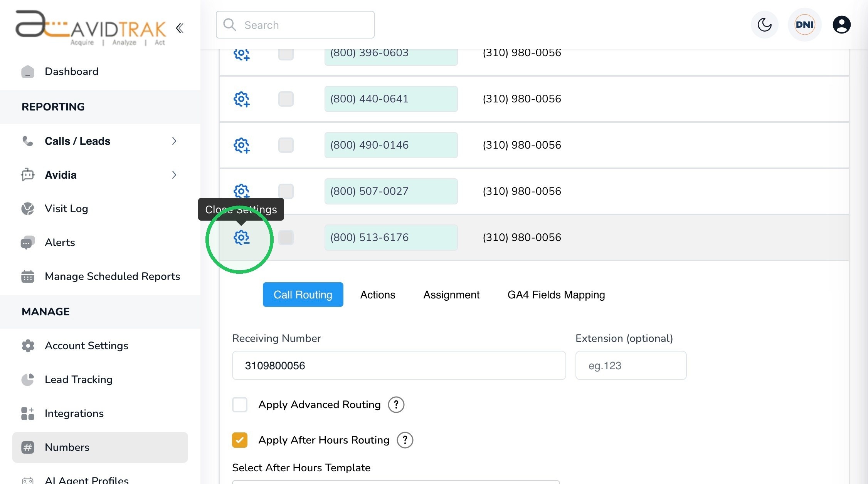Screen dimensions: 868x484
Task: Expand the Calls / Leads submenu
Action: (174, 141)
